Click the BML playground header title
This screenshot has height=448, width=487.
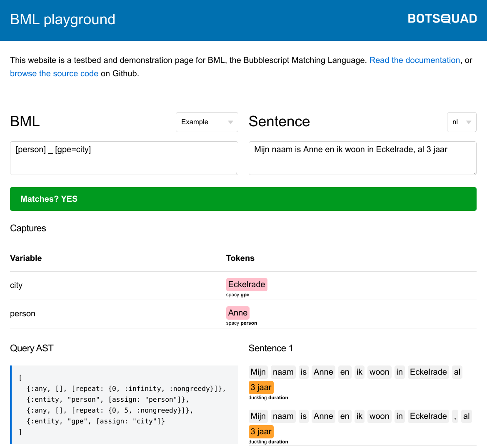[62, 19]
